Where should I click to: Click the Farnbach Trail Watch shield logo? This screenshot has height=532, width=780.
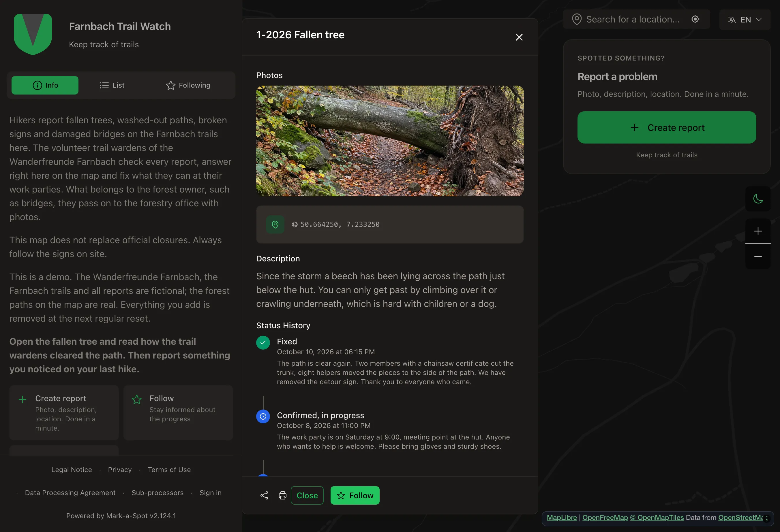[x=33, y=34]
